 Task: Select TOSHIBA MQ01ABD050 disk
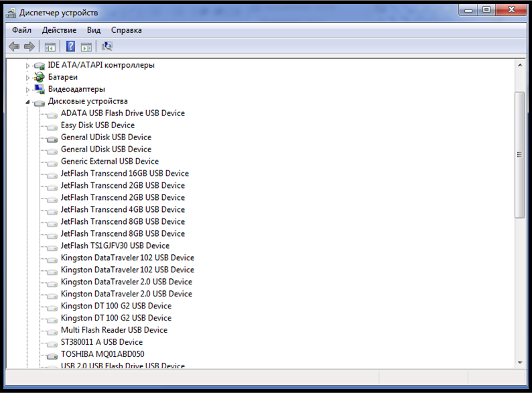click(x=103, y=354)
